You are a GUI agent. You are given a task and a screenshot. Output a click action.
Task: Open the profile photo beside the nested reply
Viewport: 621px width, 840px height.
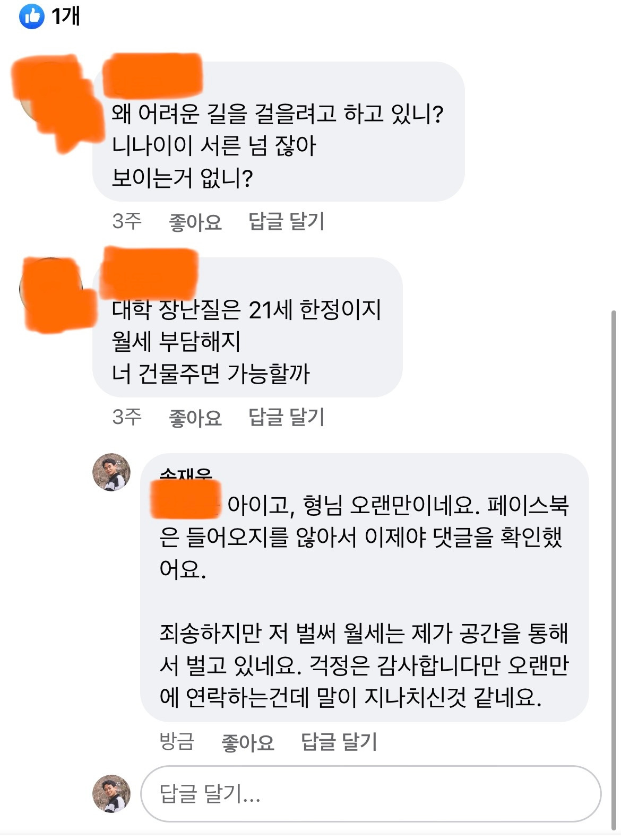pyautogui.click(x=111, y=472)
